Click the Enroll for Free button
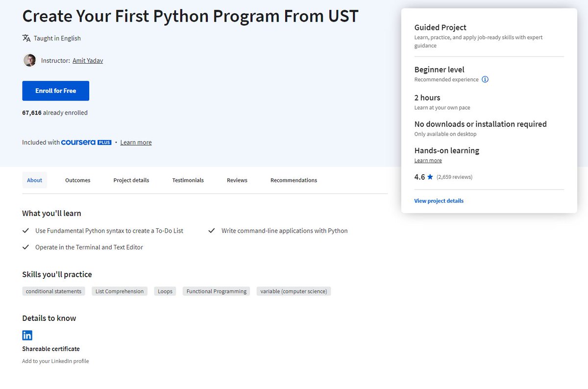This screenshot has width=588, height=389. point(56,91)
